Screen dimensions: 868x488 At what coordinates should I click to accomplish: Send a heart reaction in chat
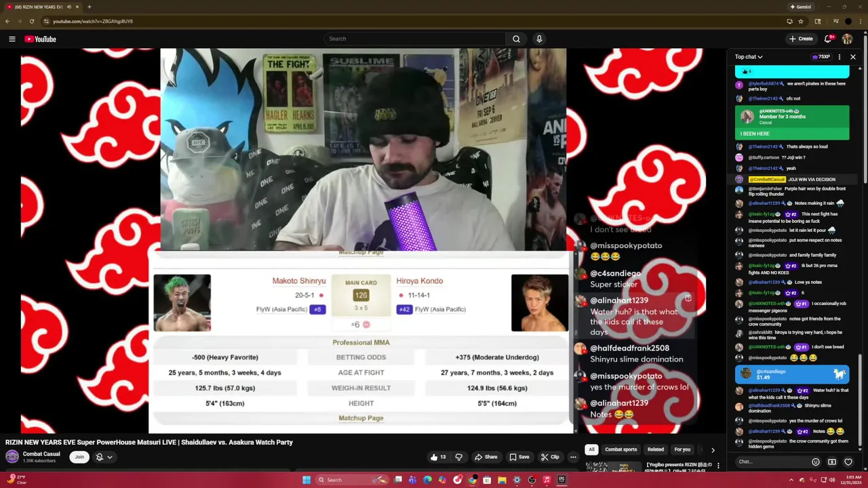click(x=848, y=462)
